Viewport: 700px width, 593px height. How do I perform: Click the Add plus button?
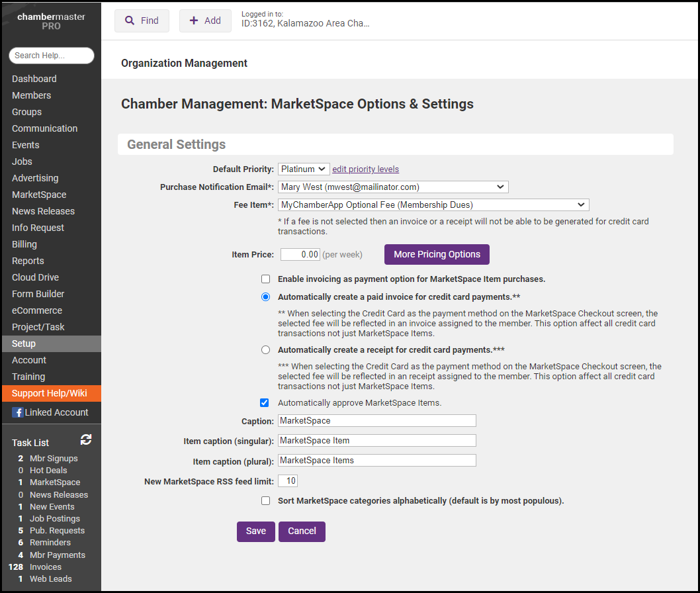(205, 21)
